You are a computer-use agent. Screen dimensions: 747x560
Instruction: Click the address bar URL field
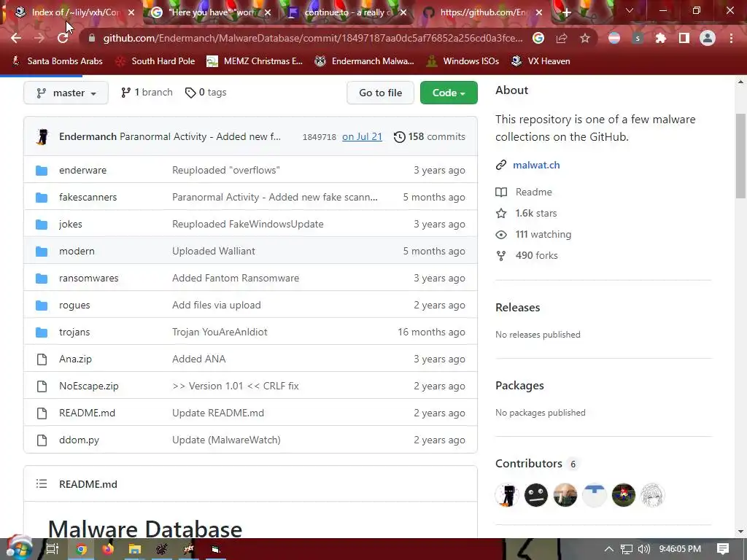pyautogui.click(x=312, y=38)
